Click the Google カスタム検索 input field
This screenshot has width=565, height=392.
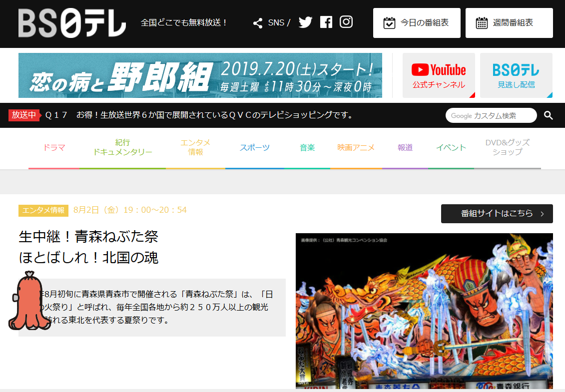click(491, 115)
